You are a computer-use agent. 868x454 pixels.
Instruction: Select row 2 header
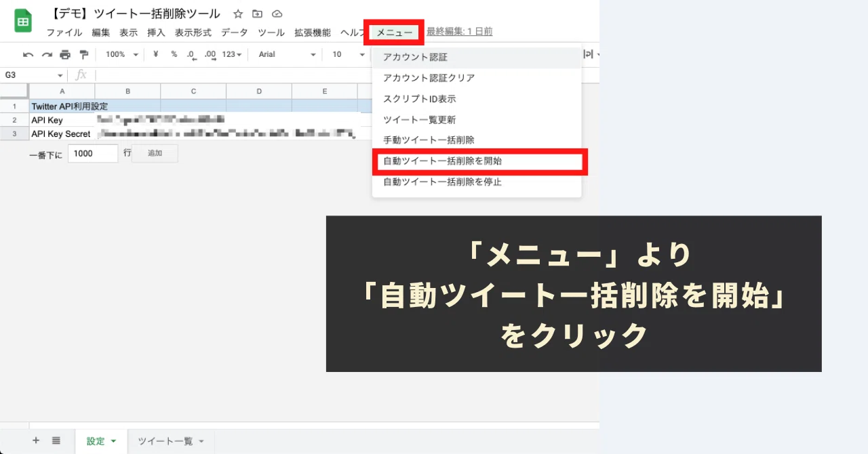click(14, 120)
